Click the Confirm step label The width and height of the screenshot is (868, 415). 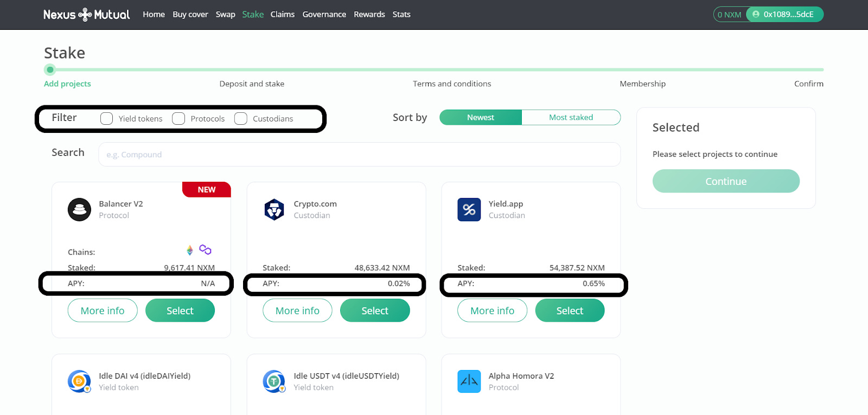click(809, 84)
